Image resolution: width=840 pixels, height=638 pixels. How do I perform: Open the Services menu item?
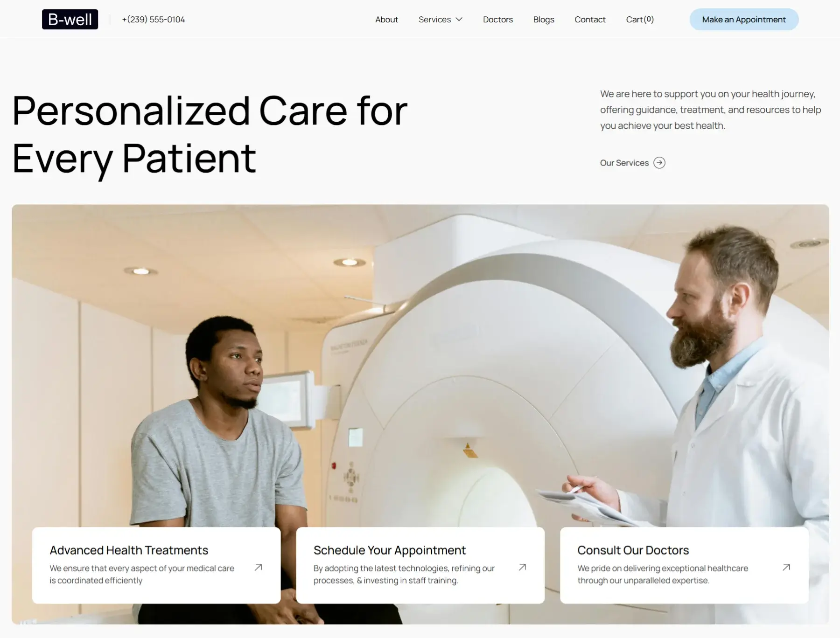point(434,20)
